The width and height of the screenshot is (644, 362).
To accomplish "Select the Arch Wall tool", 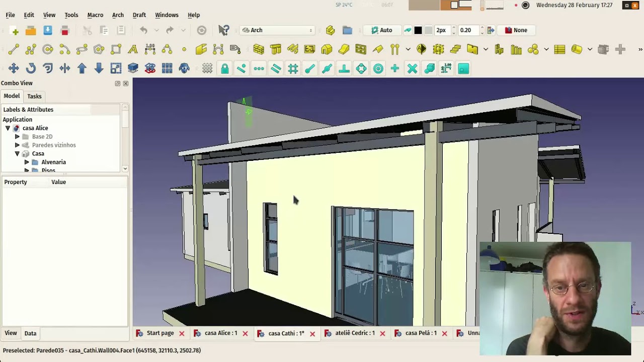I will (x=259, y=49).
